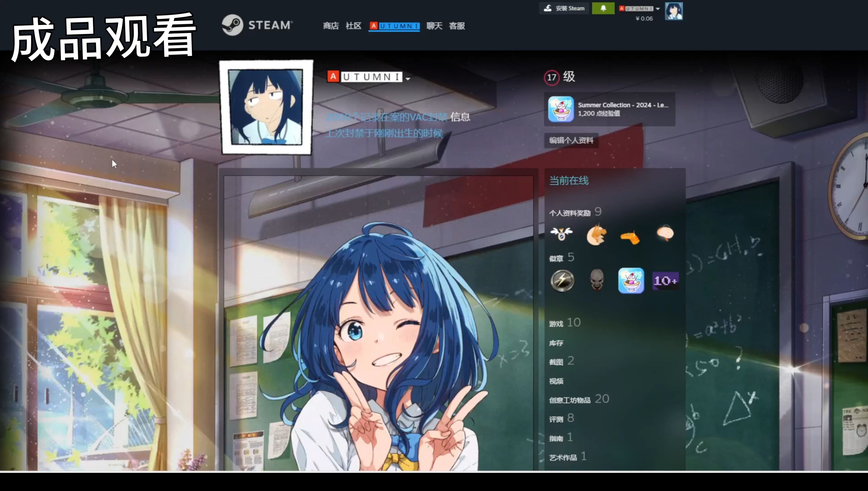
Task: Open the 客服 menu item
Action: coord(457,26)
